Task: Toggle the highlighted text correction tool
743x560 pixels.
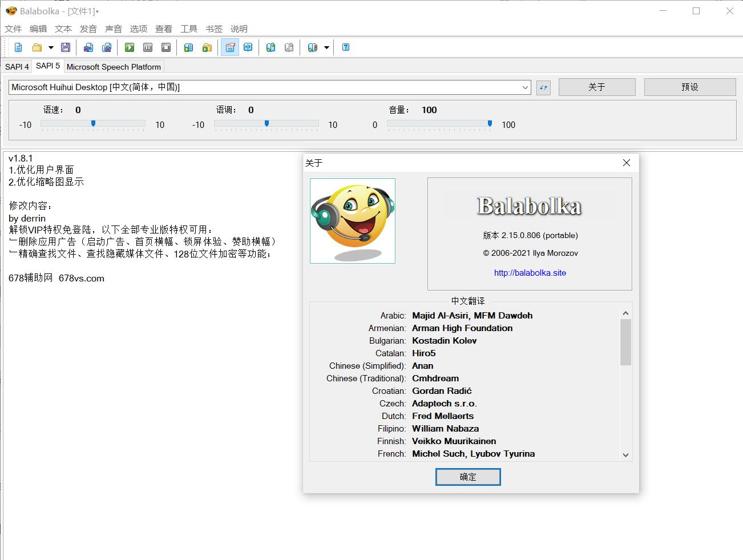Action: pos(230,47)
